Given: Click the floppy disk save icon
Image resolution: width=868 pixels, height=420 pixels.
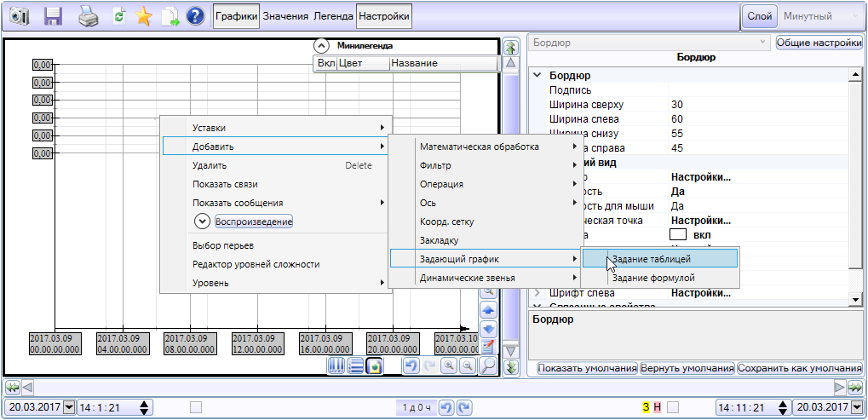Looking at the screenshot, I should pos(53,16).
